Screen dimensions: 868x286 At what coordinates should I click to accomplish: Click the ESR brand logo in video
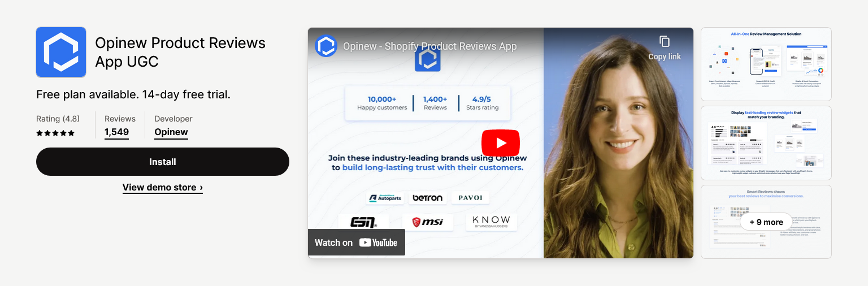tap(363, 222)
